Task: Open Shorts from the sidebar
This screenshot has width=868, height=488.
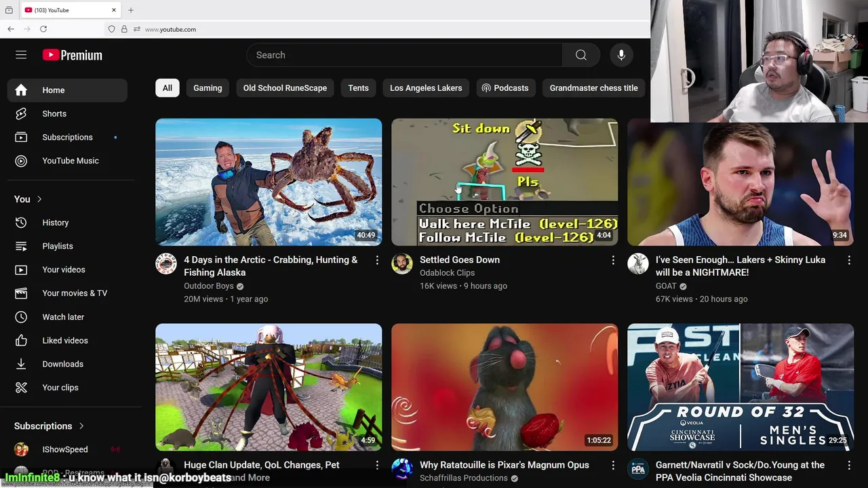Action: tap(67, 114)
